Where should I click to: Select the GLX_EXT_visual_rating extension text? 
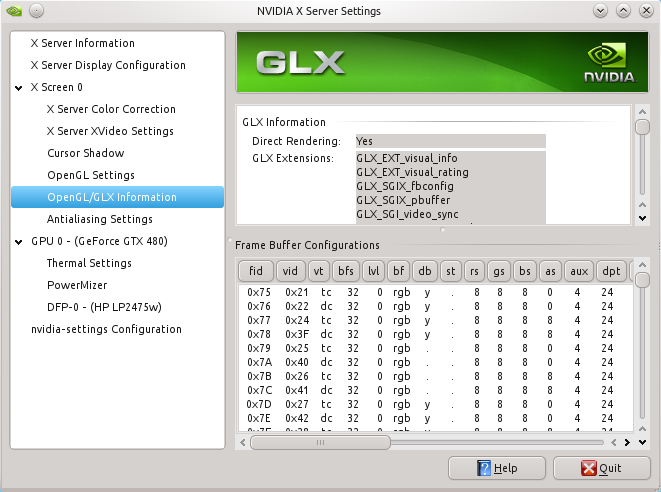coord(412,172)
